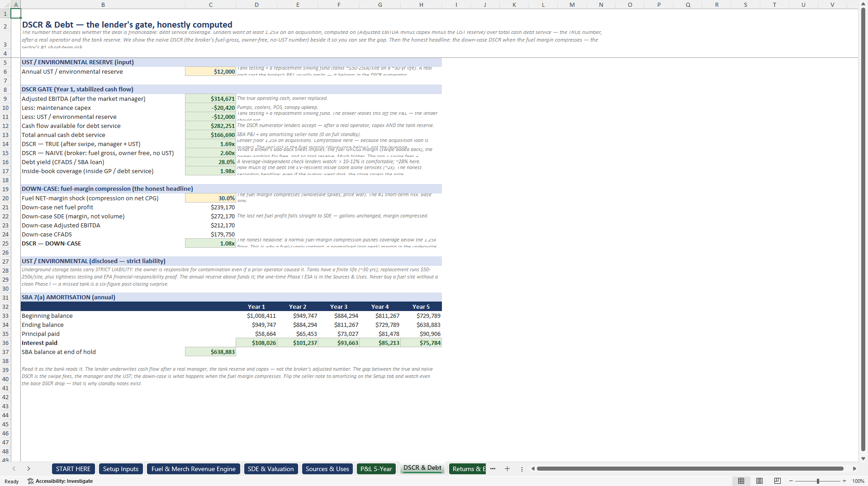
Task: Select Year 2 interest paid $101,237
Action: coord(298,343)
